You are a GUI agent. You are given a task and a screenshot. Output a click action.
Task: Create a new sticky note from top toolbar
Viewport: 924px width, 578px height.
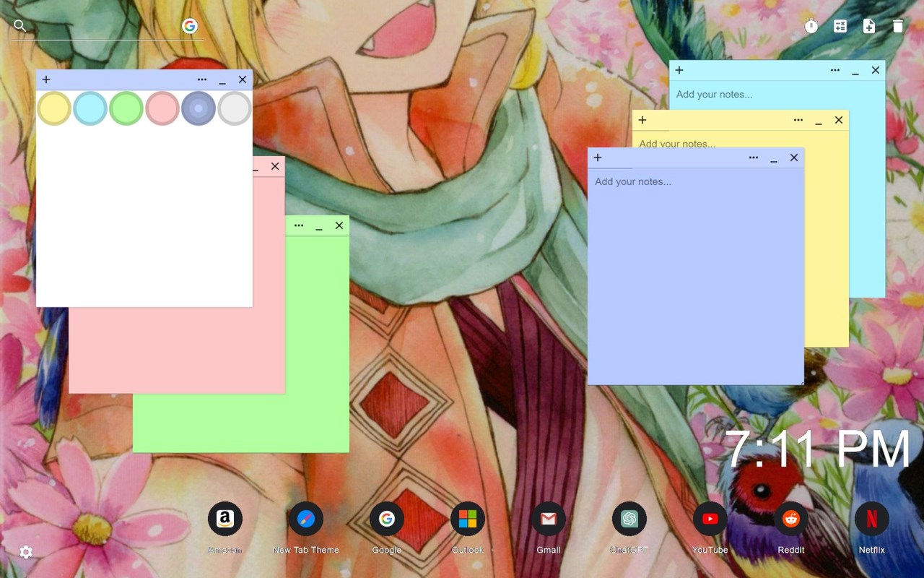coord(869,27)
